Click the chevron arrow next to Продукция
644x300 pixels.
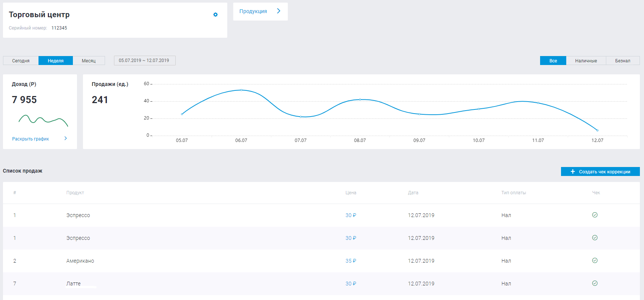click(278, 11)
